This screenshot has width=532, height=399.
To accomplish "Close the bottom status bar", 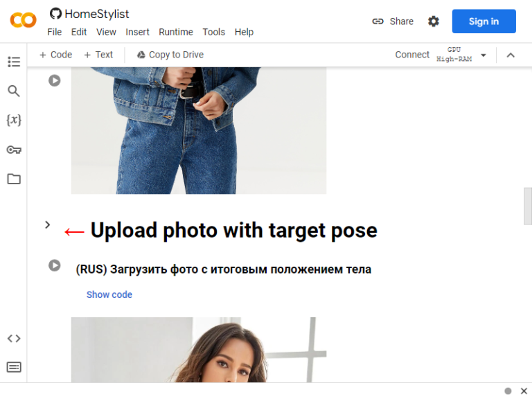I will tap(524, 391).
